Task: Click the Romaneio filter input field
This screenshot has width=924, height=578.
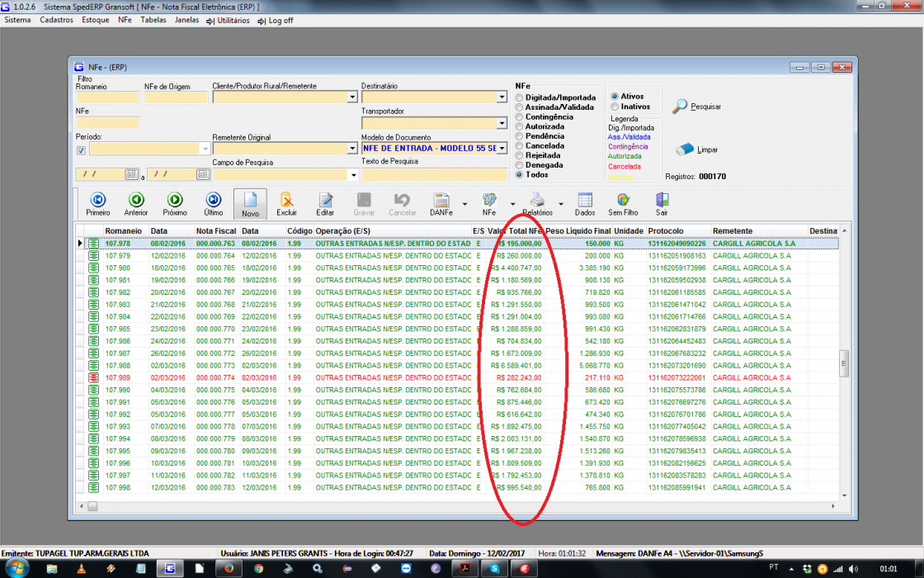Action: click(107, 97)
